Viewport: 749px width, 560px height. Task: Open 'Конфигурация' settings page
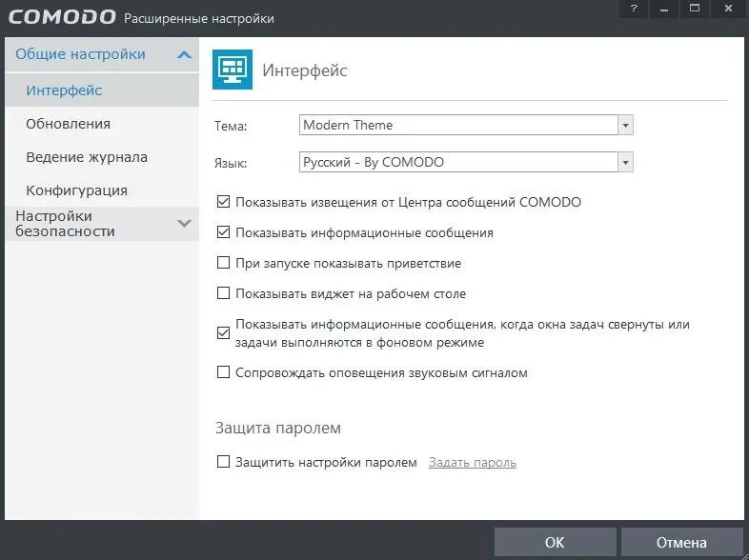tap(102, 190)
